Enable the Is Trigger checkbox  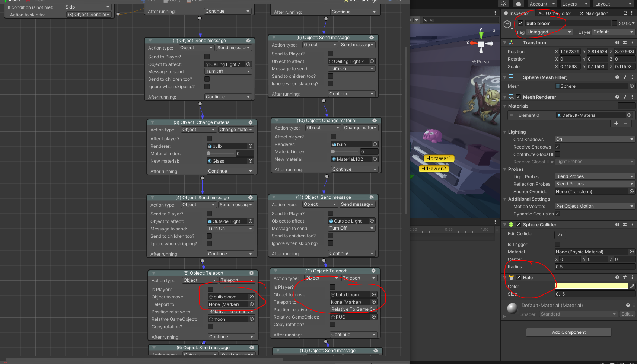[557, 244]
